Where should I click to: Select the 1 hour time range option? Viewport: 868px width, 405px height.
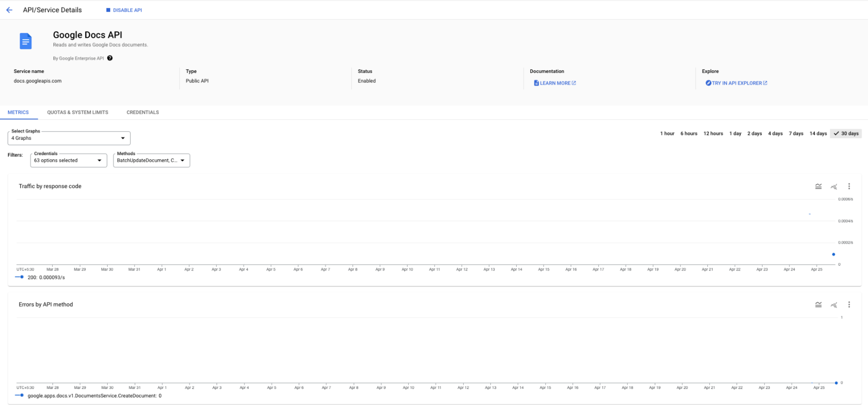pos(667,133)
